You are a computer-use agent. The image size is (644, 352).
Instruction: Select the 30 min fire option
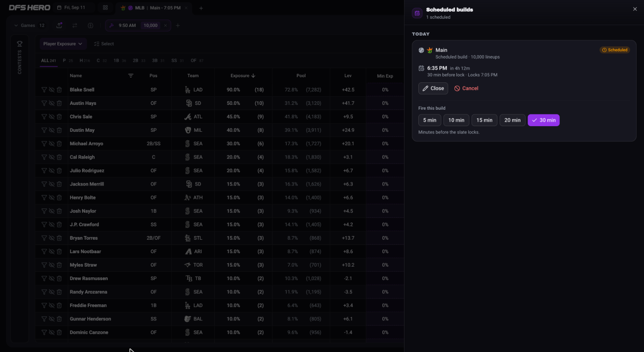(544, 120)
